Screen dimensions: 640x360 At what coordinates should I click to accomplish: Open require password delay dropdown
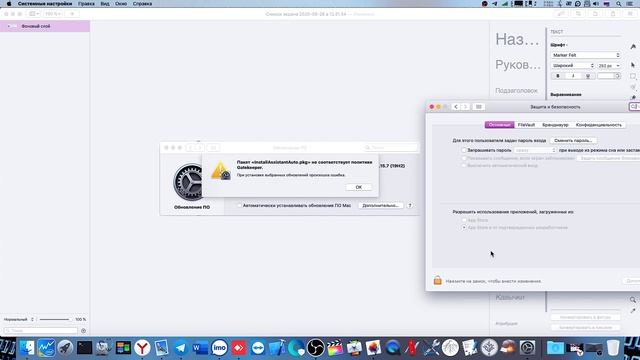pyautogui.click(x=535, y=150)
